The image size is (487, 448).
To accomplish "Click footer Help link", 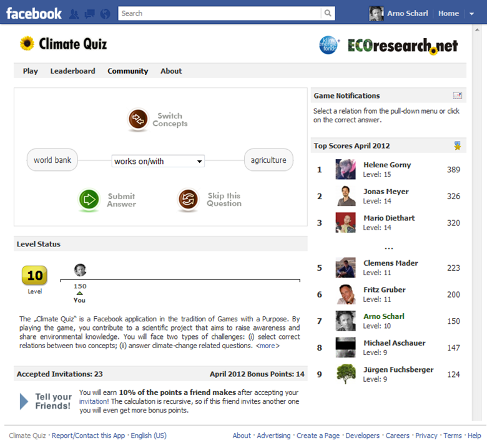I will click(475, 436).
